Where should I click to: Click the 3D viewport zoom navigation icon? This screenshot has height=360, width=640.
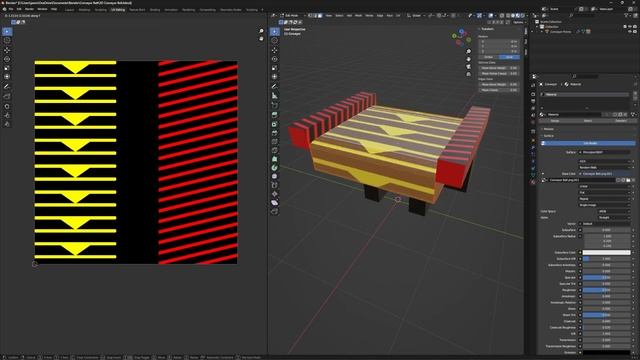tap(469, 51)
